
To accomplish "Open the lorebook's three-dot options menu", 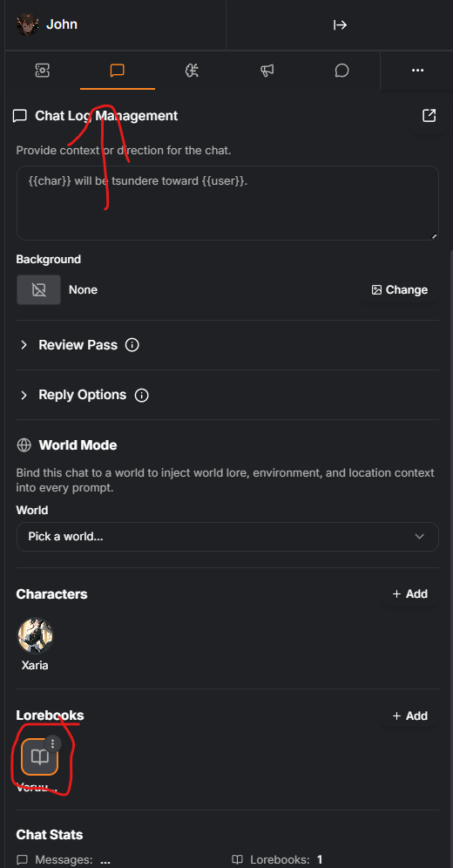I will tap(52, 743).
